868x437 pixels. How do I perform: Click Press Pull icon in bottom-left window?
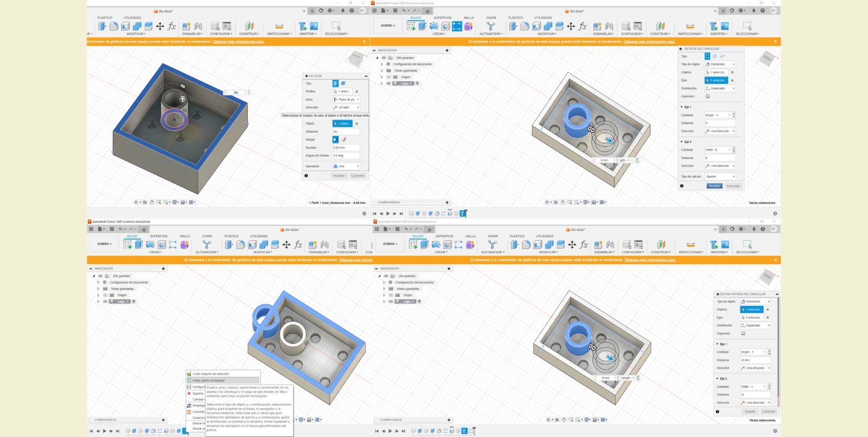[x=229, y=245]
